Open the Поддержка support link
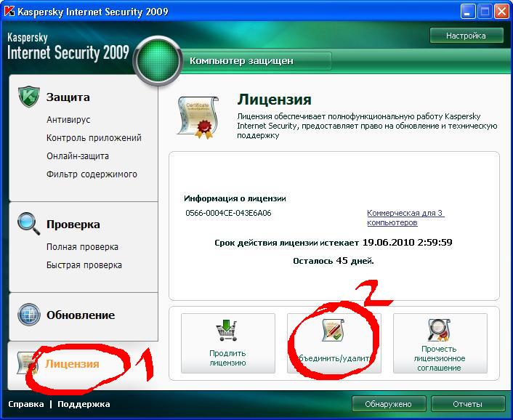This screenshot has width=513, height=420. click(84, 404)
